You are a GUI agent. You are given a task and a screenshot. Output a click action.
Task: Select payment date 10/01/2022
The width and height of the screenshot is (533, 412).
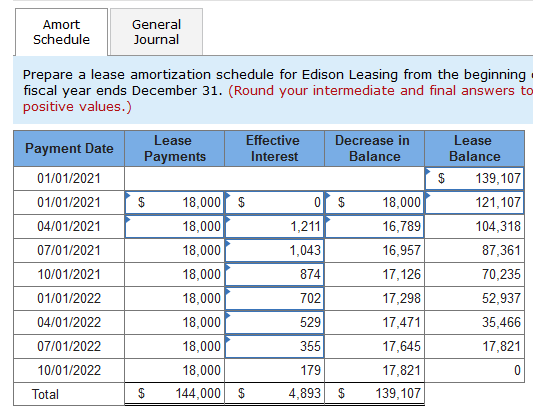click(x=69, y=371)
